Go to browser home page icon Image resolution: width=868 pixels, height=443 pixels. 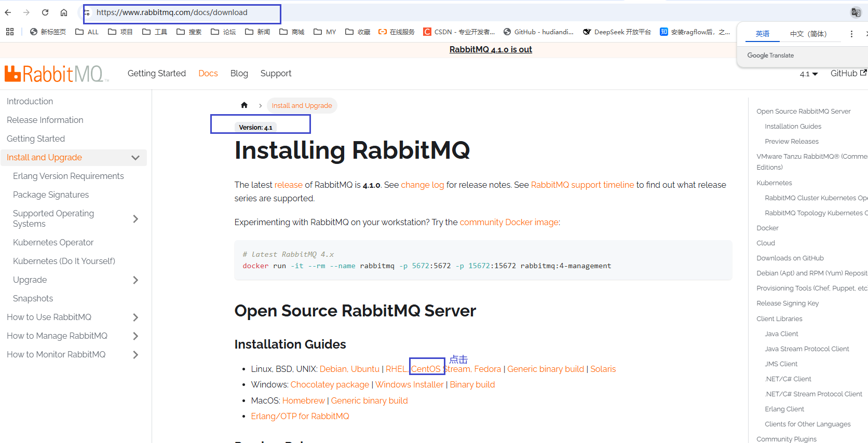[x=64, y=12]
